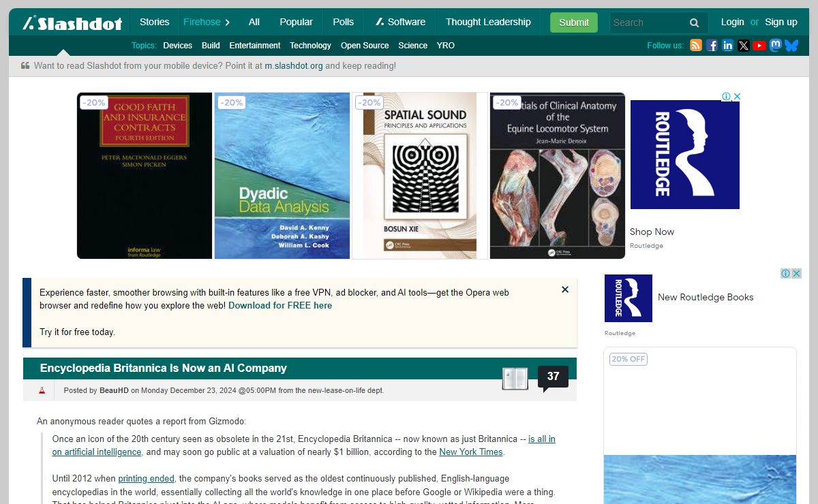Open the Stories tab
Screen dimensions: 818x504
(155, 22)
